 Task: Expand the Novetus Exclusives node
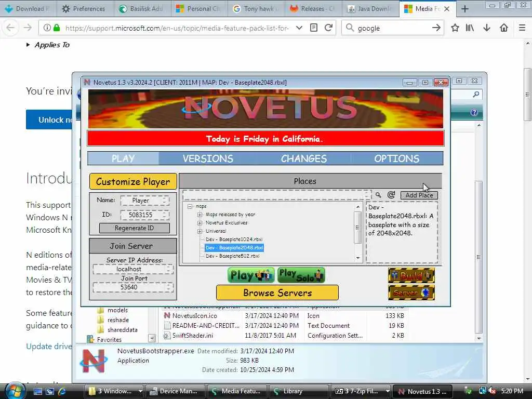point(200,223)
